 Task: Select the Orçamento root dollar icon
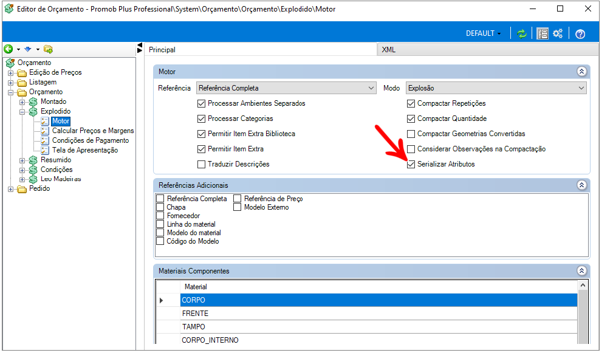10,63
